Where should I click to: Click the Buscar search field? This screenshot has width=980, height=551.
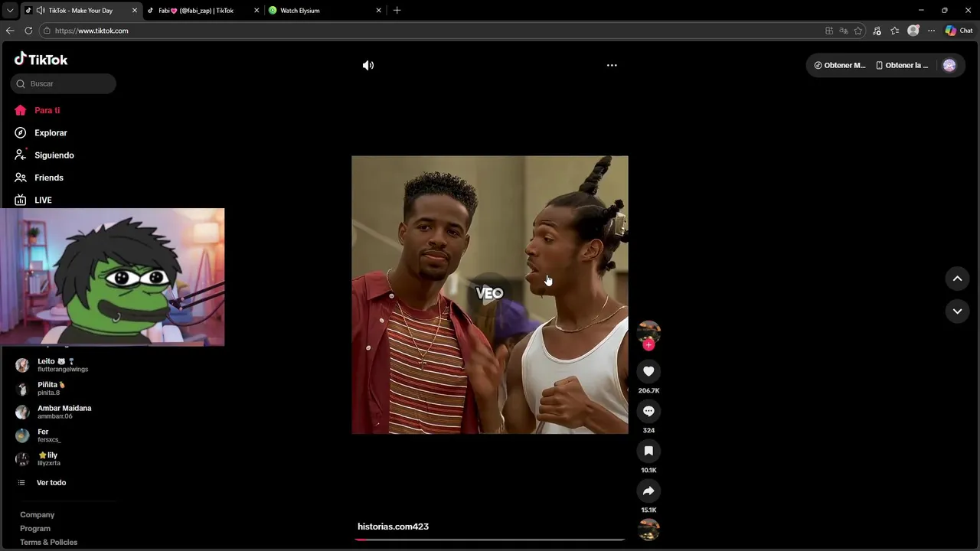click(64, 83)
